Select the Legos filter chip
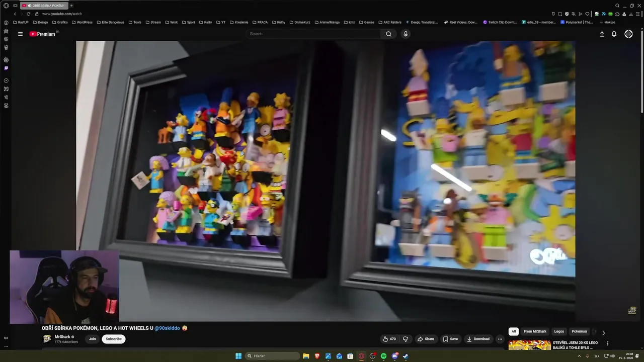 tap(559, 331)
